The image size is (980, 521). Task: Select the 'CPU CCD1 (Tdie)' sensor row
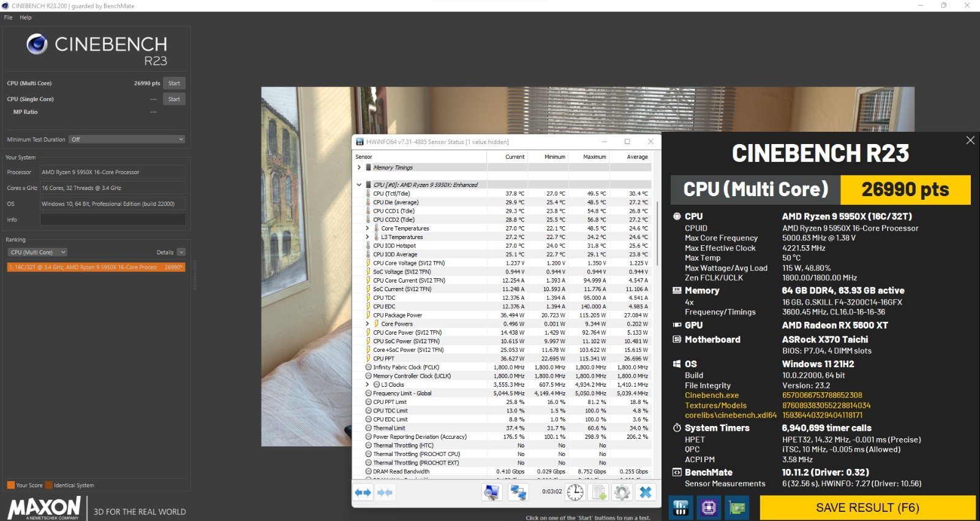502,211
